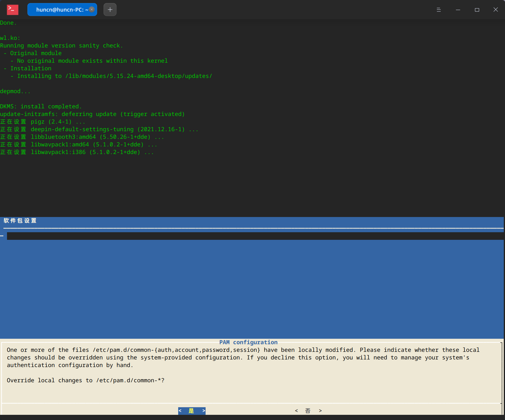Viewport: 505px width, 420px height.
Task: Click the 'Override local changes' question text
Action: pyautogui.click(x=86, y=380)
